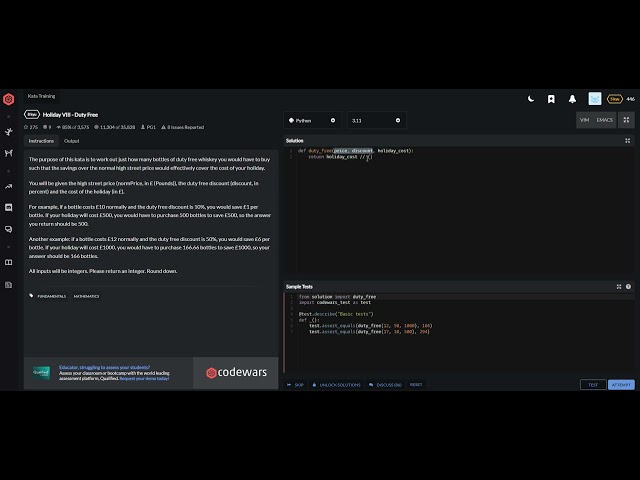Open the Docs book sidebar icon
This screenshot has height=480, width=640.
coord(9,262)
